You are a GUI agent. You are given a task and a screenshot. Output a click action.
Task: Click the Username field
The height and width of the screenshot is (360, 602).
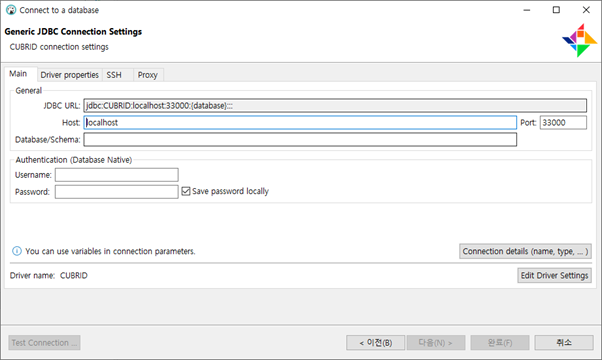(x=116, y=175)
